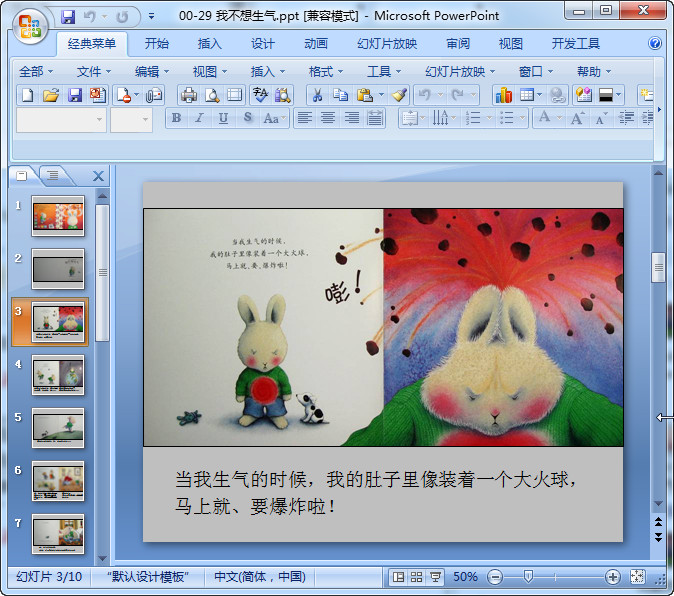
Task: Toggle underline formatting
Action: (223, 118)
